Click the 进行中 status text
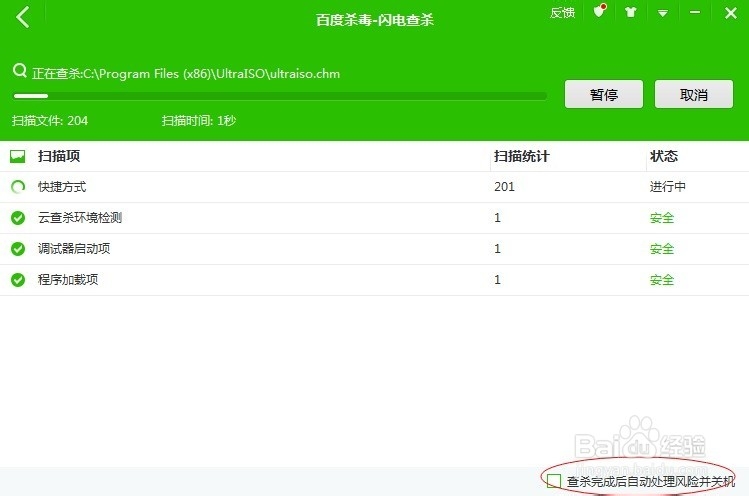 667,187
